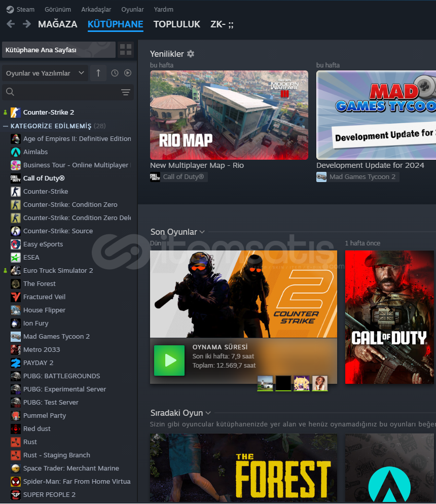Click the Easy eSports icon
The height and width of the screenshot is (504, 436).
tap(16, 244)
